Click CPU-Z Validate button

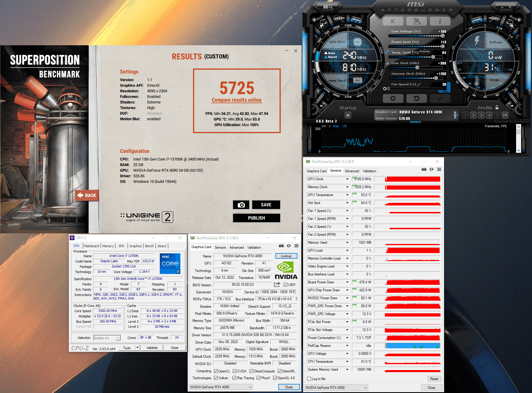(152, 348)
